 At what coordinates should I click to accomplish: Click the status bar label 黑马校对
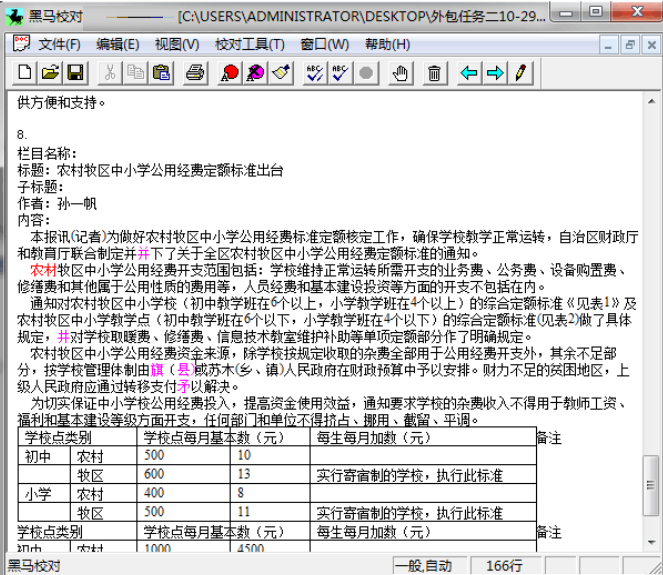(34, 566)
